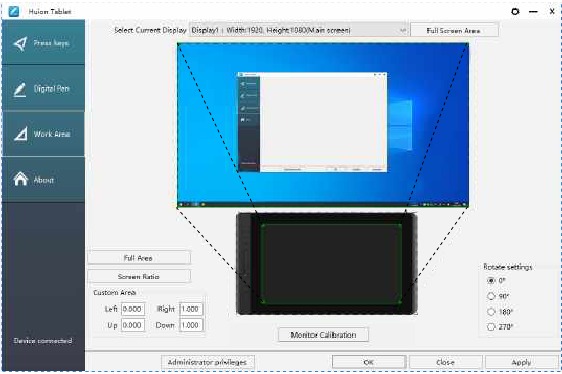Click the Monitor Calibration button

[323, 335]
